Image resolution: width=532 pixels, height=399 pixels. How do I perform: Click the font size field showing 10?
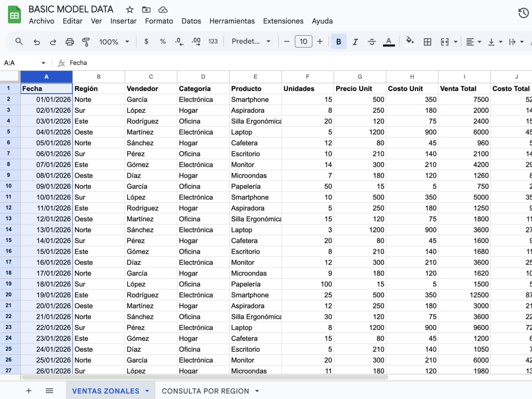tap(303, 41)
